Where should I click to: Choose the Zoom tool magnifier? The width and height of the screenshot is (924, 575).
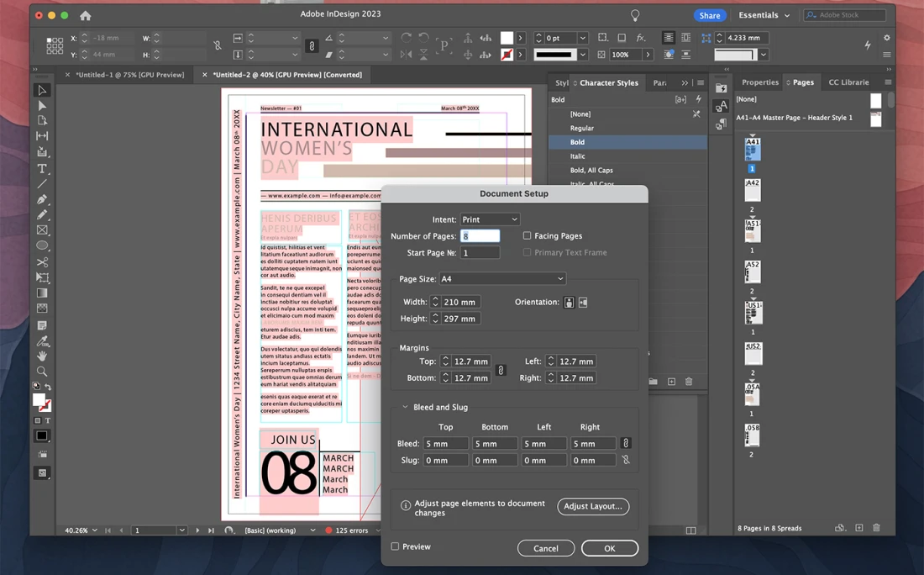click(42, 372)
